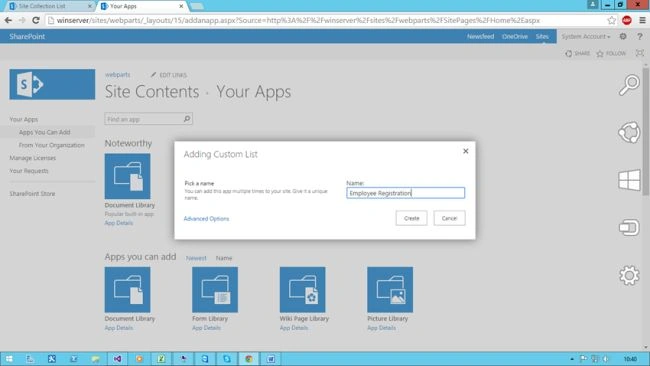Click the Picture Library tile
Screen dimensions: 650x366
point(390,289)
